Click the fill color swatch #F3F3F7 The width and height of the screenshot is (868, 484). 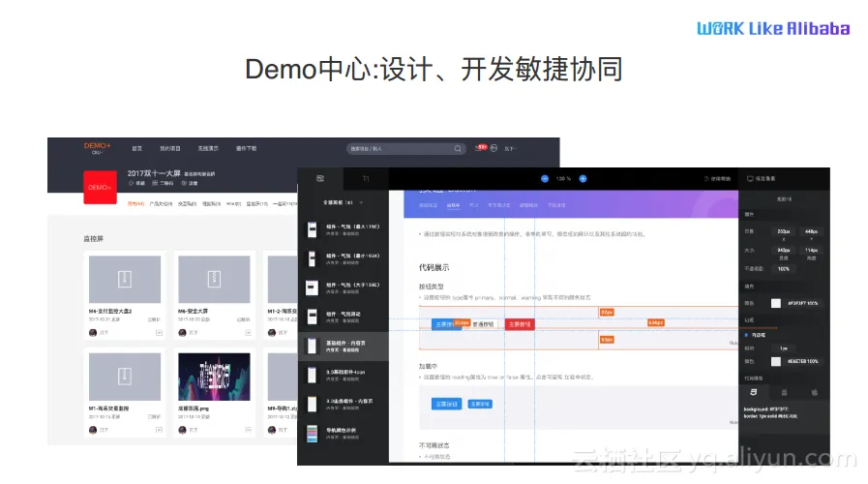[776, 304]
